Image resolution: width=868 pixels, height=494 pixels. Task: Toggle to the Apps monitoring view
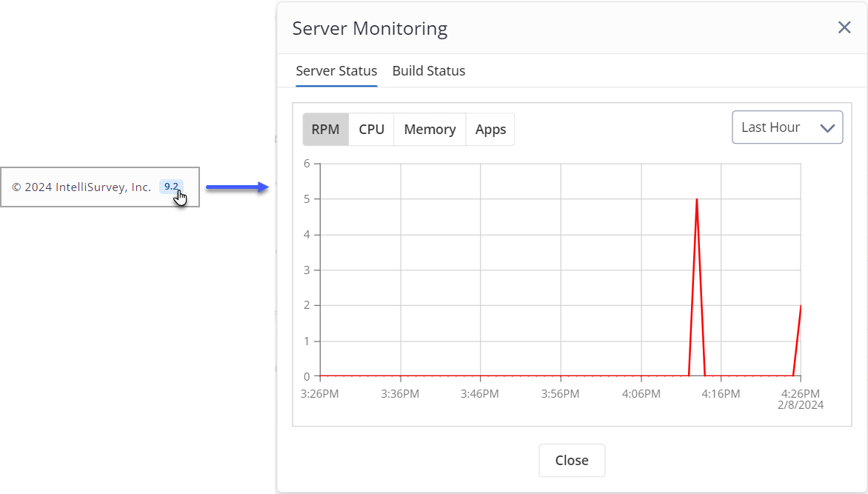pyautogui.click(x=490, y=129)
